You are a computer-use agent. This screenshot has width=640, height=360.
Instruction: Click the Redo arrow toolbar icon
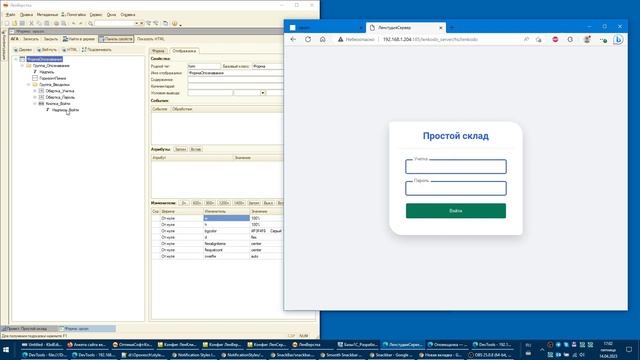81,23
